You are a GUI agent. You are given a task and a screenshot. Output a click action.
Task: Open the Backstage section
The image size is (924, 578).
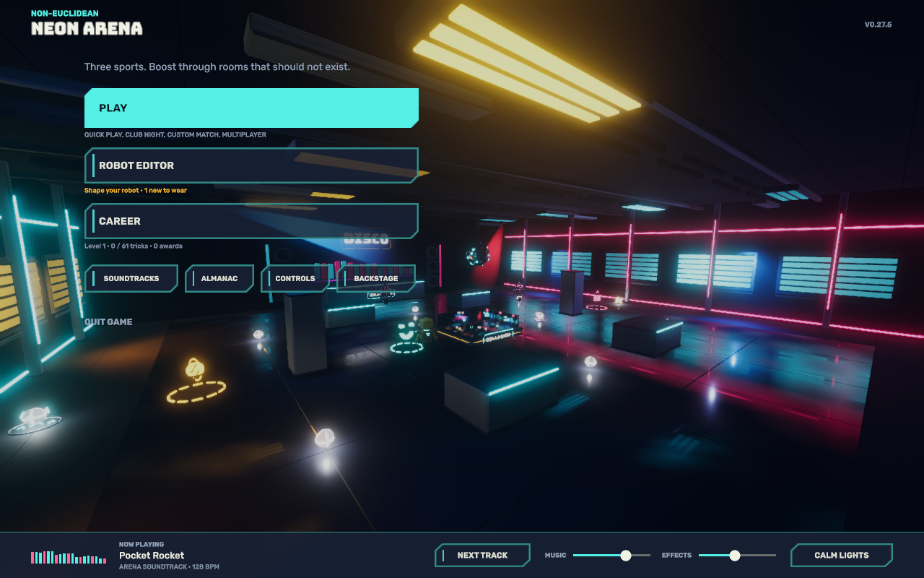(x=376, y=278)
